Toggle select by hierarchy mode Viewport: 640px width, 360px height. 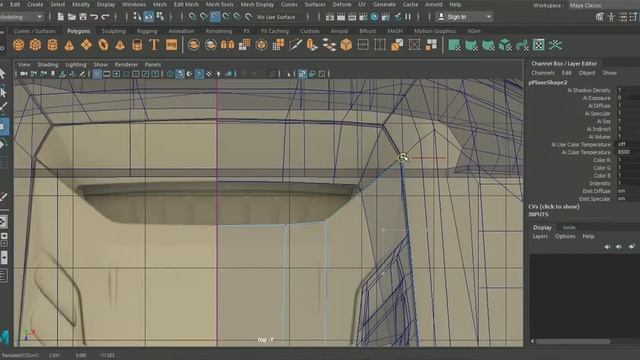pos(137,17)
